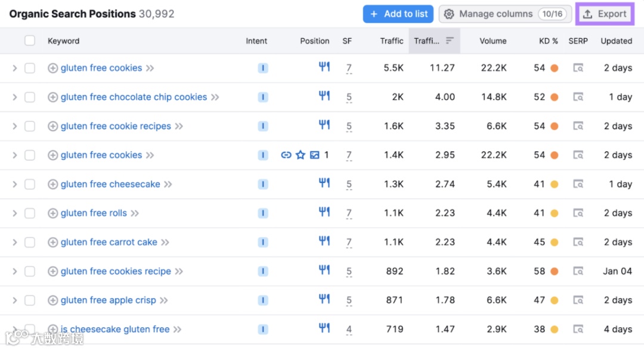The image size is (644, 350).
Task: Click yellow KD dot for is cheesecake gluten free
Action: 555,330
